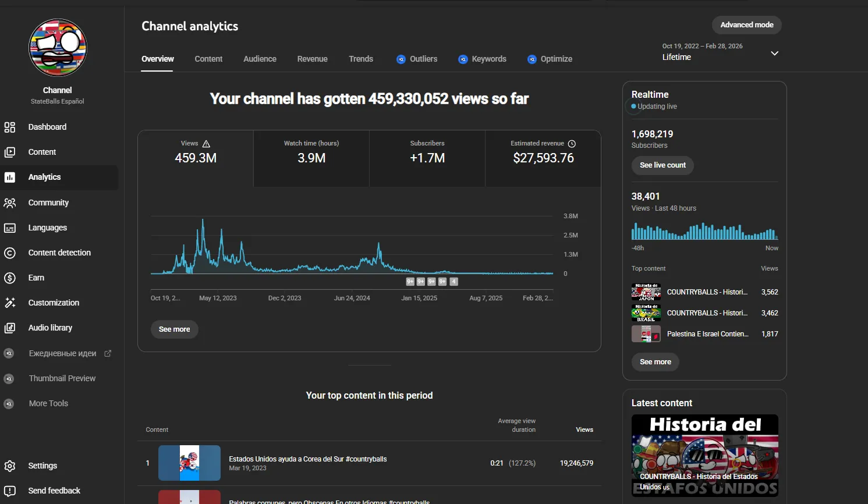Click the Views warning triangle icon
Image resolution: width=868 pixels, height=504 pixels.
[x=206, y=144]
